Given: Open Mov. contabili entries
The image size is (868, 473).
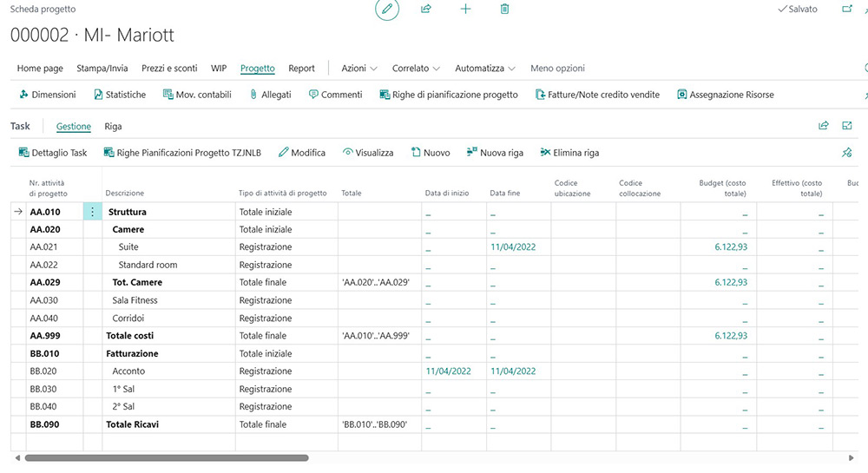Looking at the screenshot, I should (x=197, y=95).
